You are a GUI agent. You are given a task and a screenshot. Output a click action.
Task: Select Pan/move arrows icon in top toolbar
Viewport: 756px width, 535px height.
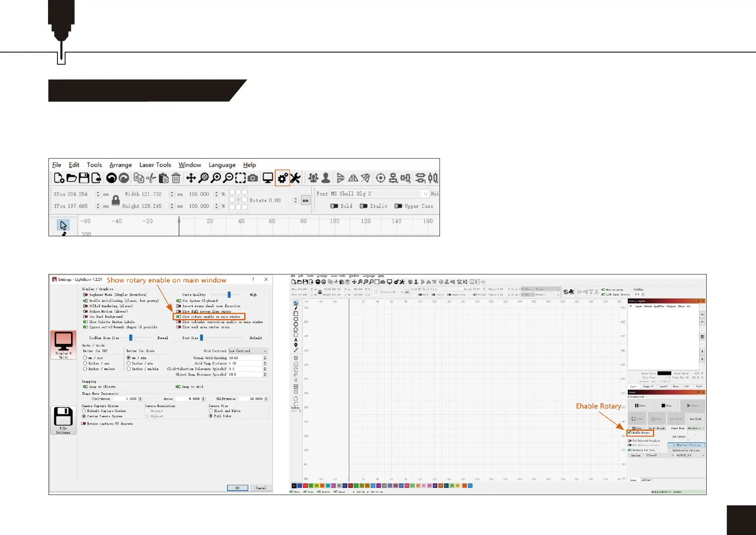point(191,178)
